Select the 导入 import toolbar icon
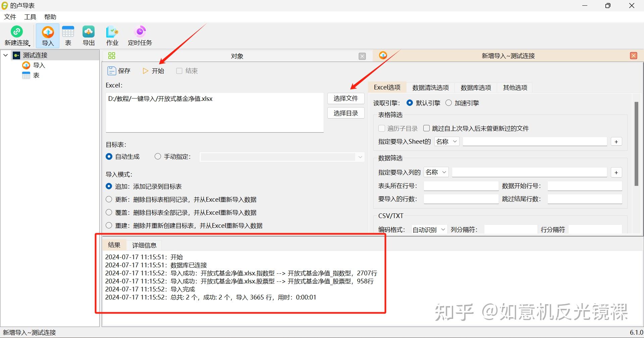The height and width of the screenshot is (338, 644). click(48, 35)
